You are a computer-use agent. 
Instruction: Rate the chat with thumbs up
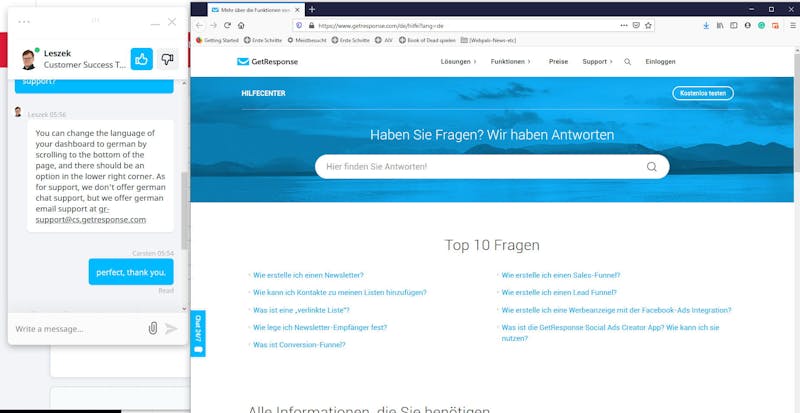141,59
